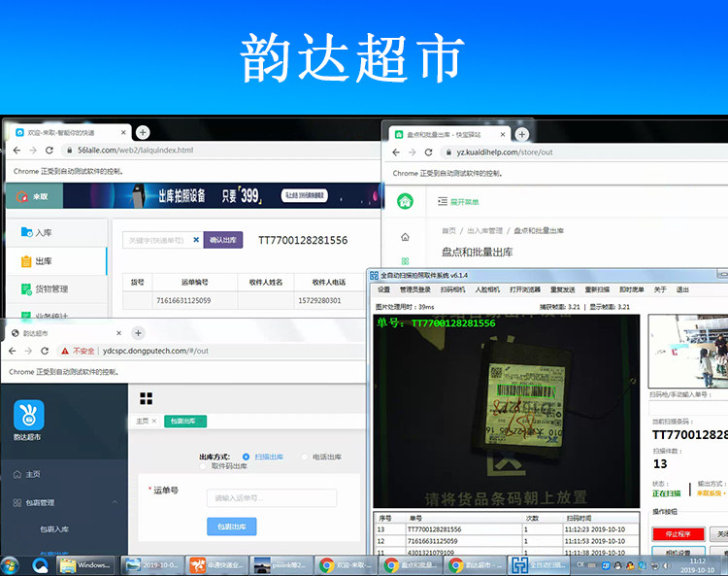Click the grid menu icon in 韵达超市

(x=147, y=398)
